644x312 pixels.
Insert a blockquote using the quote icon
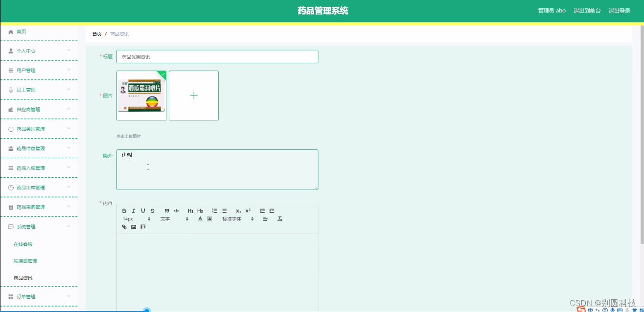pos(166,210)
